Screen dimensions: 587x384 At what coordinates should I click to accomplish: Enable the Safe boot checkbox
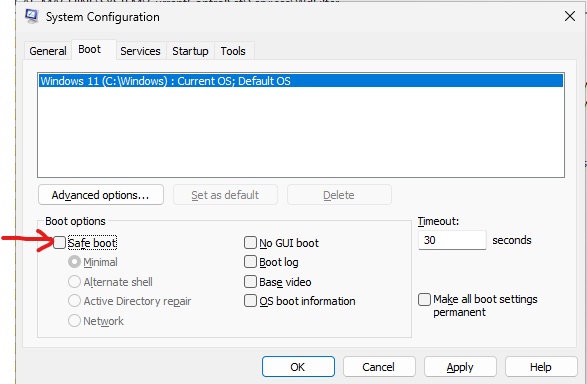click(x=60, y=243)
